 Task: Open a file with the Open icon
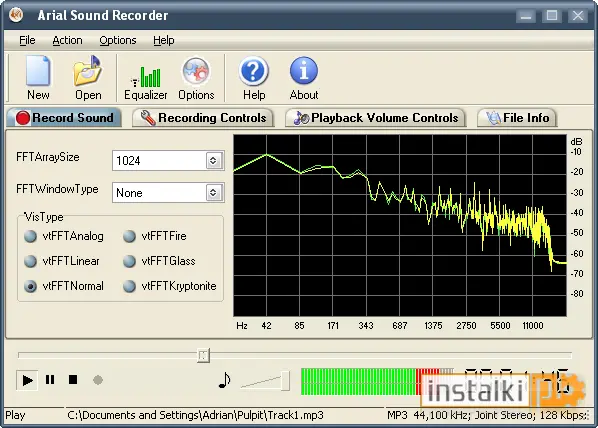point(88,71)
